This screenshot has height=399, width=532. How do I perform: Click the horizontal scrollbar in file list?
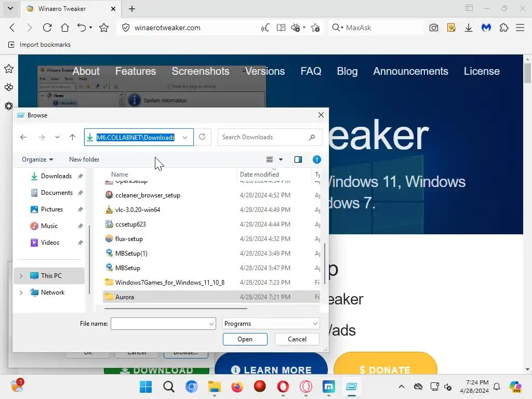(x=176, y=309)
